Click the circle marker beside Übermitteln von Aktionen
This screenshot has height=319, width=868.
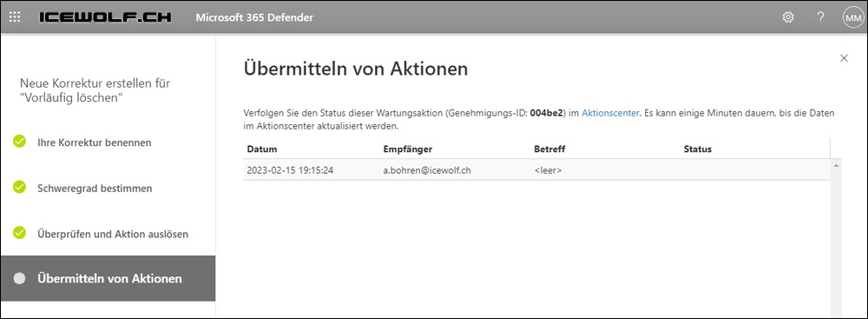pyautogui.click(x=19, y=278)
